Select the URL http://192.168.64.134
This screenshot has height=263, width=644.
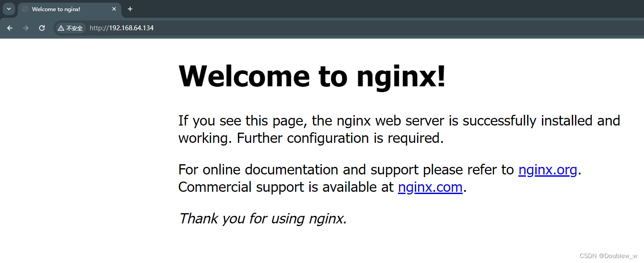pos(121,28)
